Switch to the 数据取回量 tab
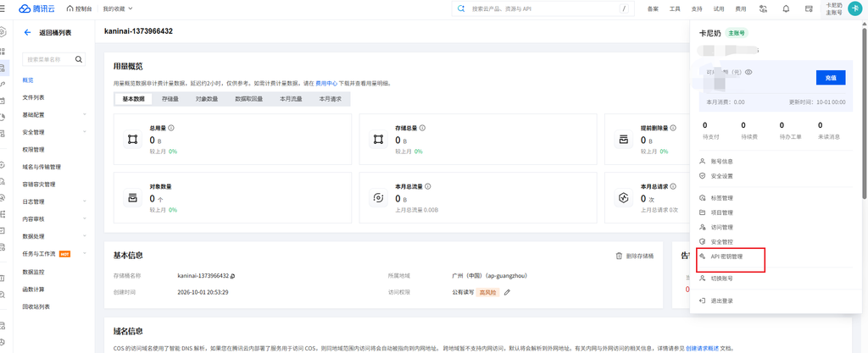Screen dimensions: 868x353 click(x=248, y=99)
